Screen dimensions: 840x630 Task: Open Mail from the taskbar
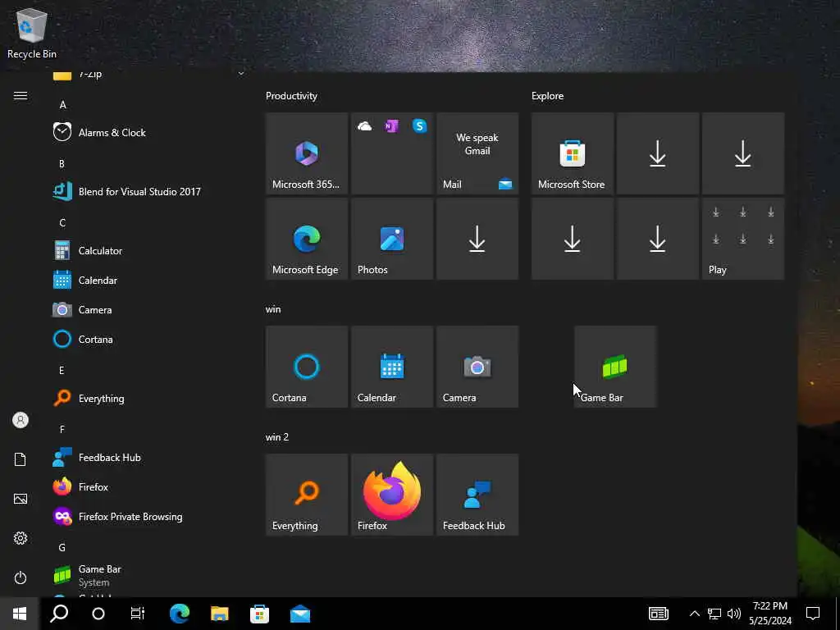300,614
